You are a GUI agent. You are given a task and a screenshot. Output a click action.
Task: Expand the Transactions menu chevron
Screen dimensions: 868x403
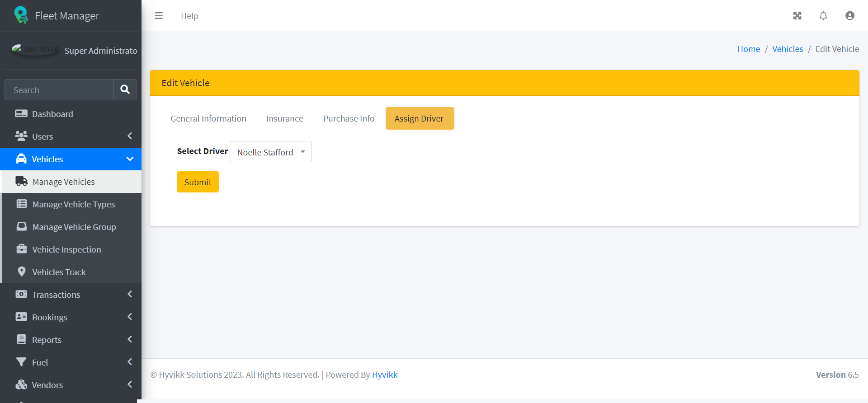130,294
